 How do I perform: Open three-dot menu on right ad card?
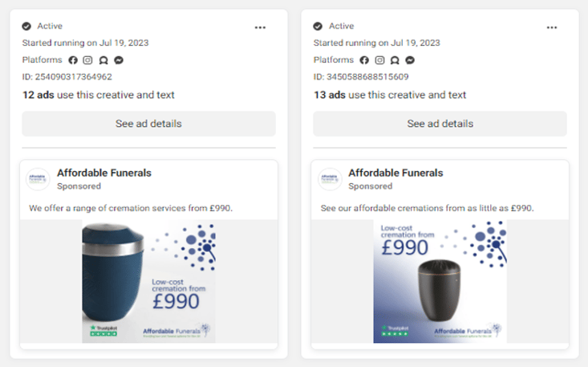coord(552,27)
